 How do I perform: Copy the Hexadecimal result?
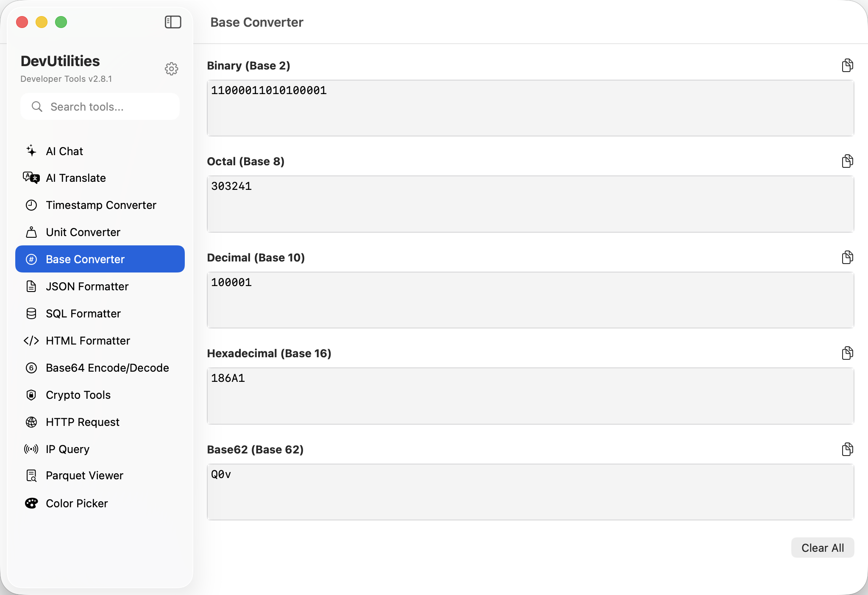click(847, 353)
